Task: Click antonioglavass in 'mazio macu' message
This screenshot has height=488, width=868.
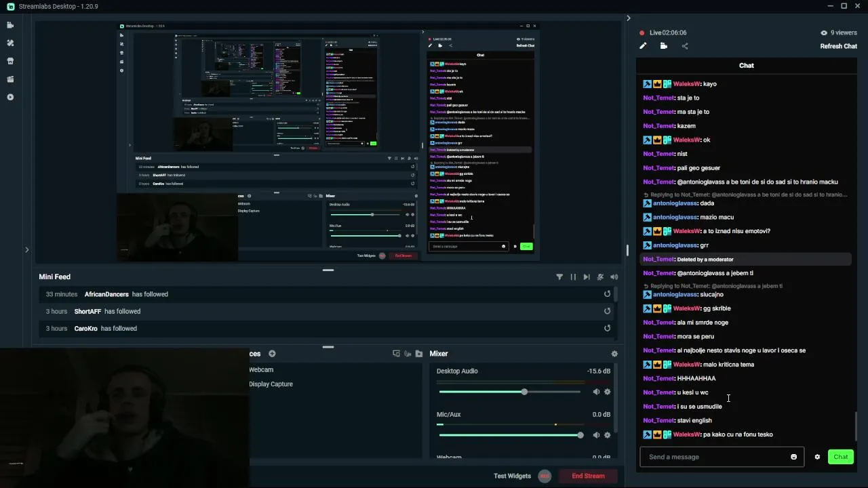Action: 675,217
